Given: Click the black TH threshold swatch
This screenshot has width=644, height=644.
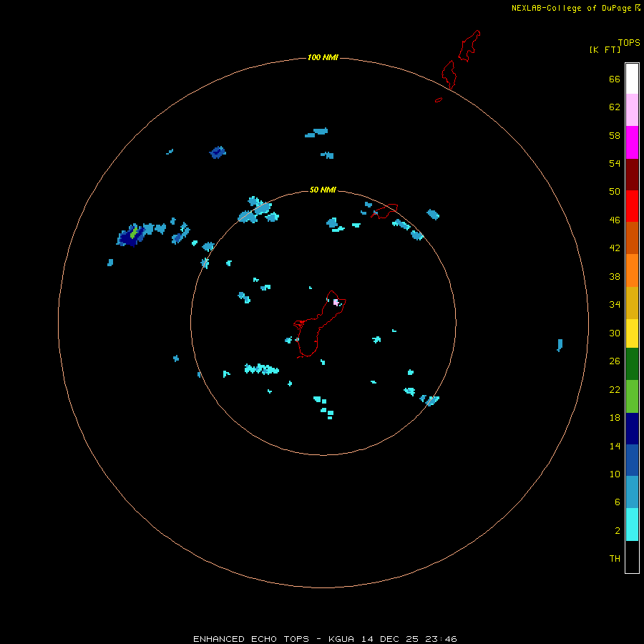Looking at the screenshot, I should point(632,557).
